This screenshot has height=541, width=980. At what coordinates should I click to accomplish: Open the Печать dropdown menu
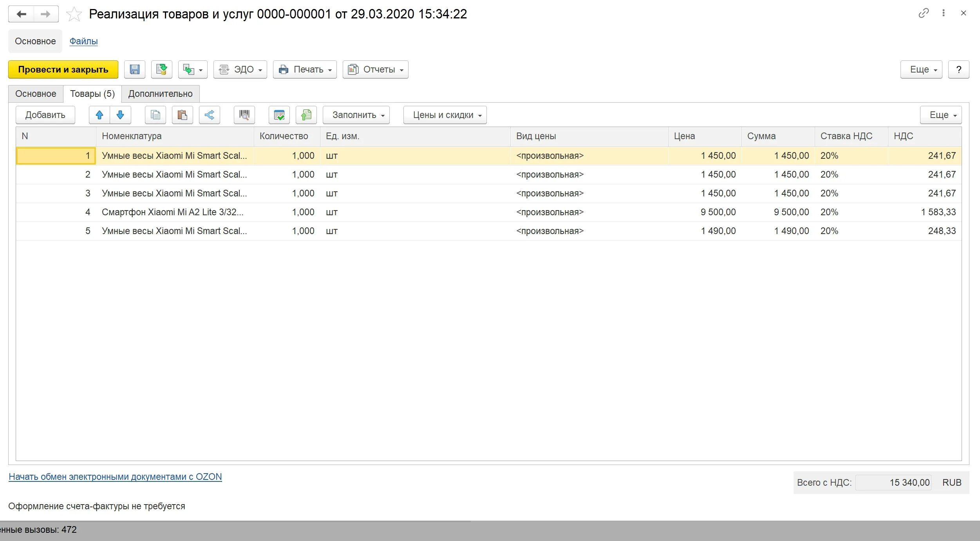point(305,69)
